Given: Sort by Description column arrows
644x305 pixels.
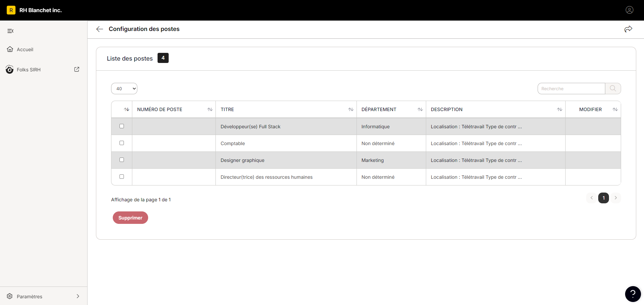Looking at the screenshot, I should pos(560,109).
